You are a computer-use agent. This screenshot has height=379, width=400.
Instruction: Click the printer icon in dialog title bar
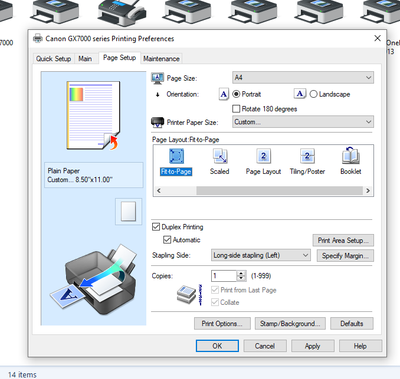[x=38, y=38]
